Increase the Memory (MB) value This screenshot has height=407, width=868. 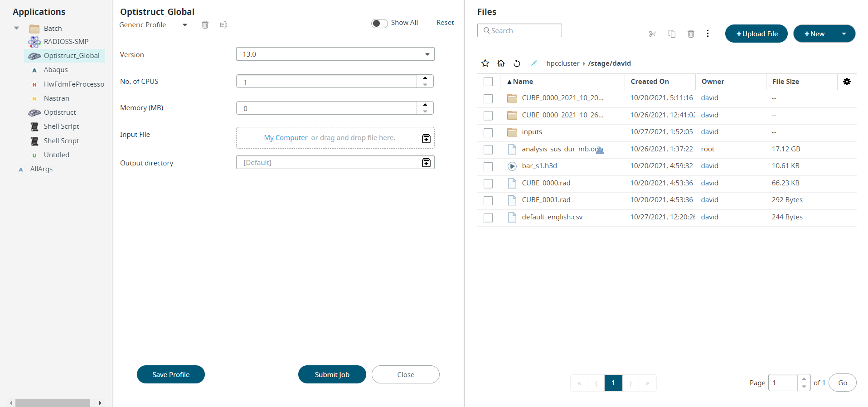[425, 105]
